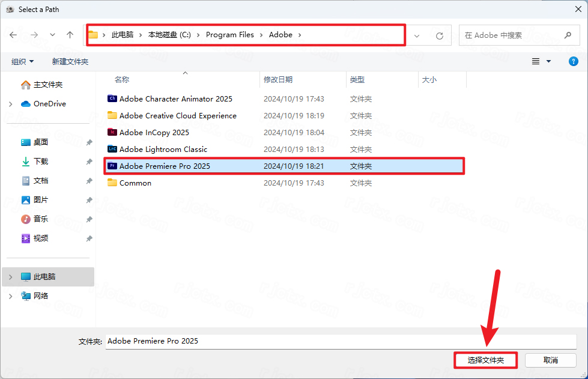The height and width of the screenshot is (379, 588).
Task: Open the 组织 dropdown menu
Action: tap(23, 61)
